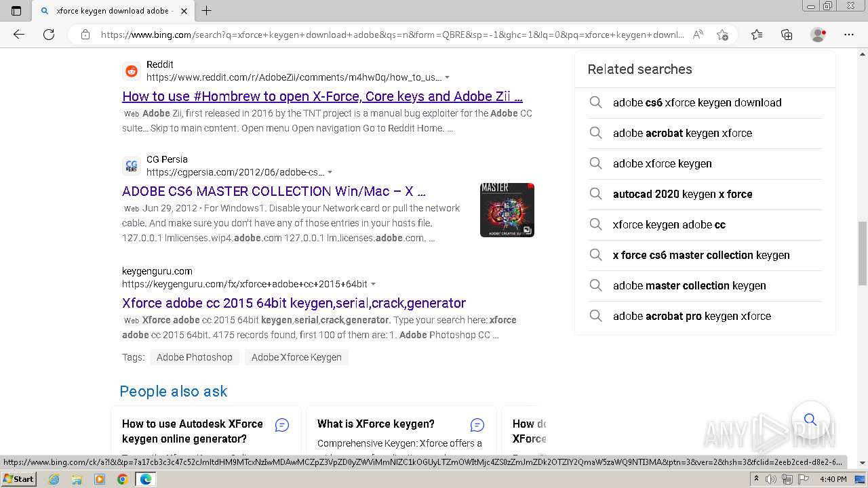Image resolution: width=868 pixels, height=488 pixels.
Task: Click the vertical page scrollbar thumb
Action: tap(863, 253)
